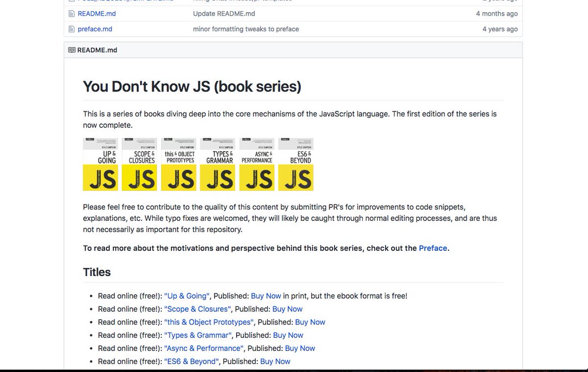The height and width of the screenshot is (372, 588).
Task: Read "this & Object Prototypes" online
Action: [209, 322]
